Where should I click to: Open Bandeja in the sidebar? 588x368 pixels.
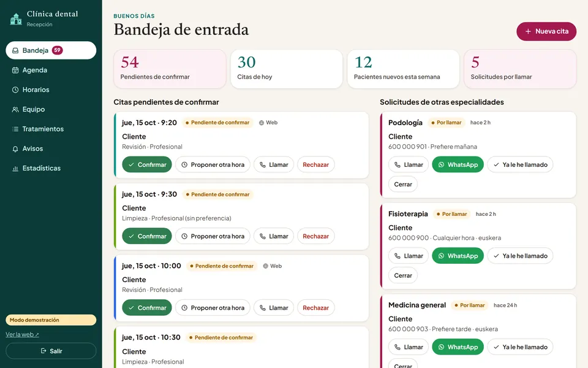pos(51,50)
